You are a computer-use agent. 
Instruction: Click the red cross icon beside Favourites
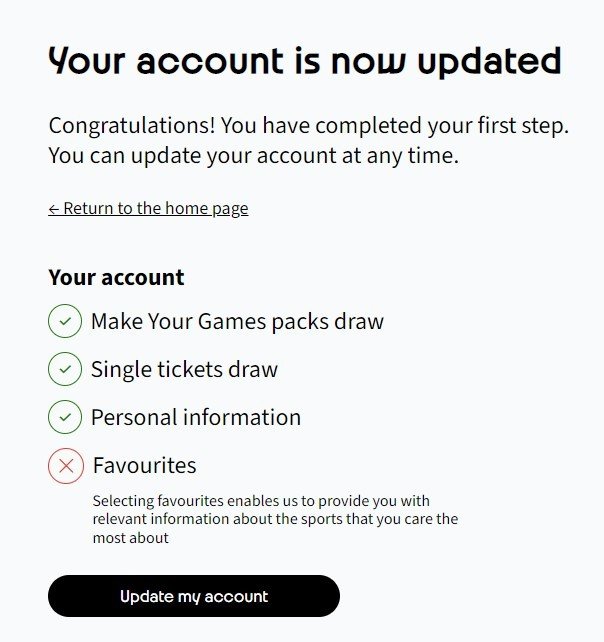[66, 465]
